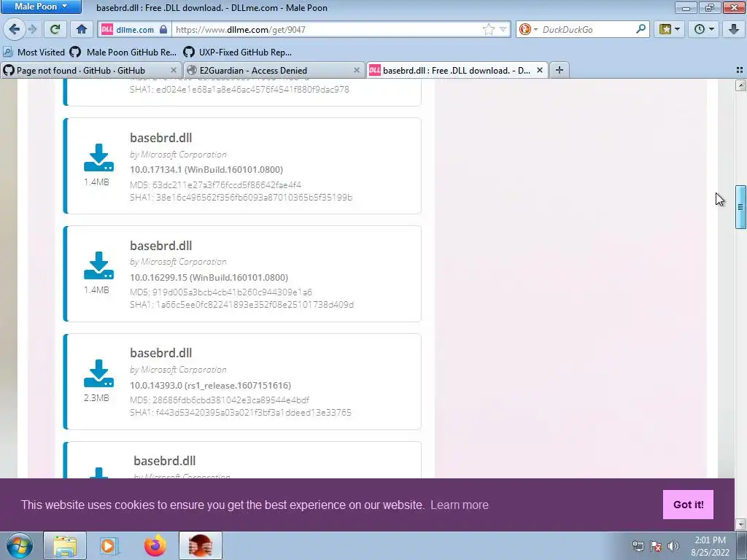This screenshot has height=560, width=747.
Task: Reload the current page
Action: coord(55,29)
